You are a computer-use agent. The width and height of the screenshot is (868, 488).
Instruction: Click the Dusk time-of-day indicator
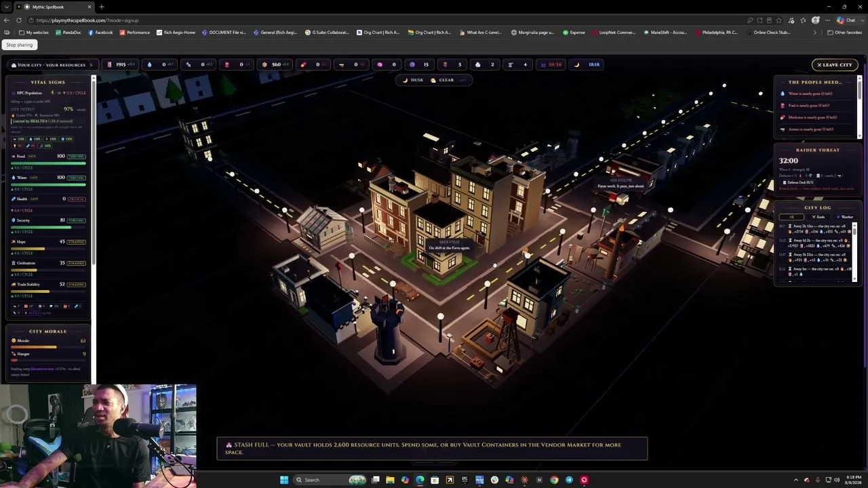click(413, 80)
